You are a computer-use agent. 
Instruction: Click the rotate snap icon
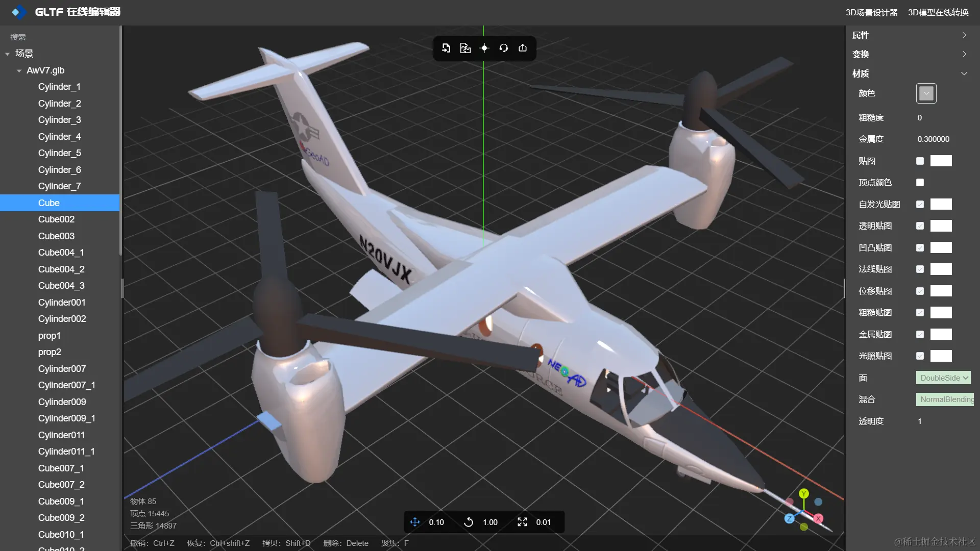[x=469, y=522]
